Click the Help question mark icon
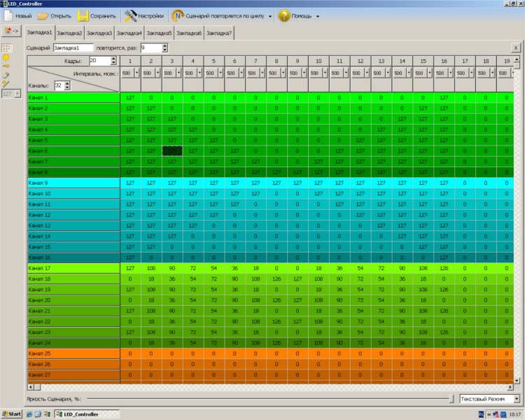The image size is (525, 420). click(284, 15)
